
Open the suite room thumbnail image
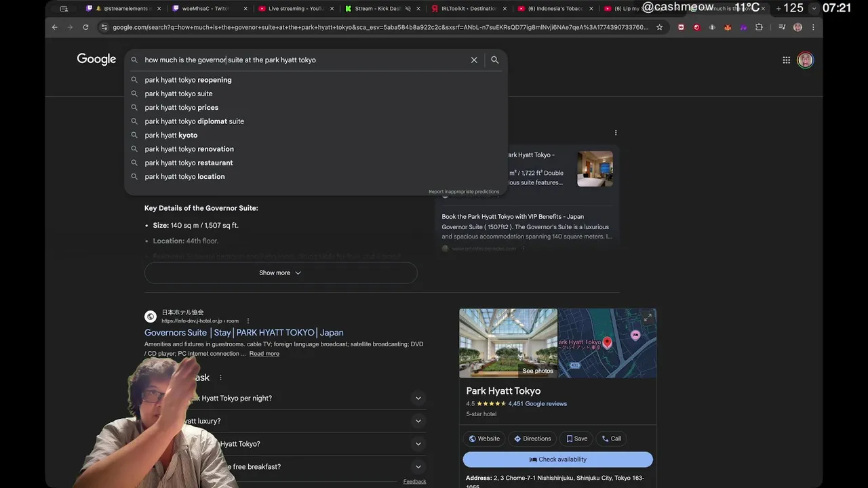tap(595, 169)
